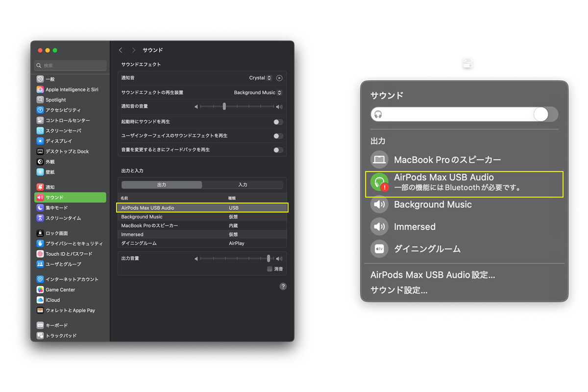Select Background Music row in output table
The image size is (588, 392).
point(202,217)
